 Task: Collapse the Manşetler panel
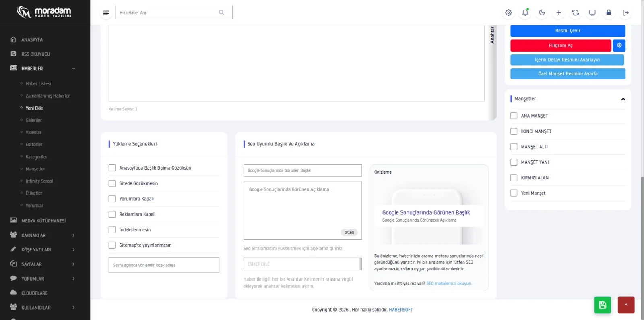623,99
